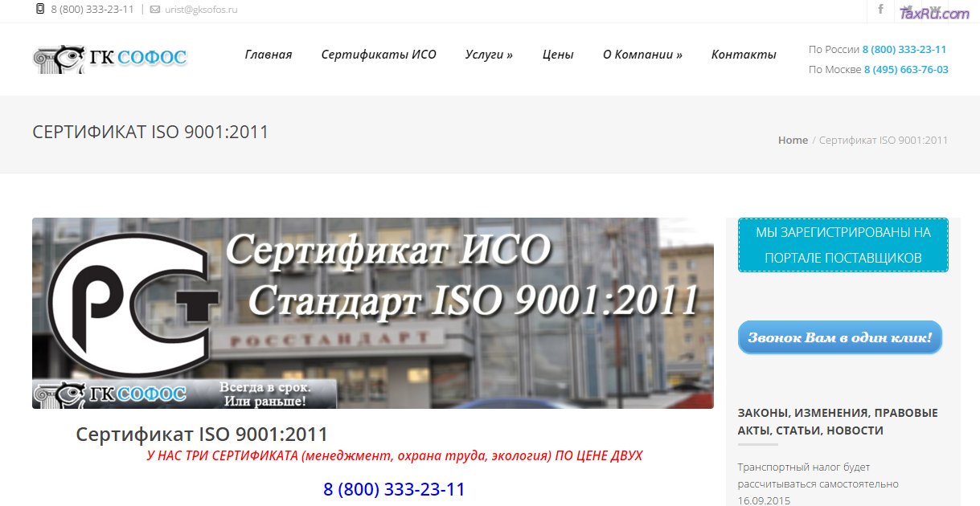Click the TaxRu.com logo in top right corner
The height and width of the screenshot is (506, 980).
point(937,12)
